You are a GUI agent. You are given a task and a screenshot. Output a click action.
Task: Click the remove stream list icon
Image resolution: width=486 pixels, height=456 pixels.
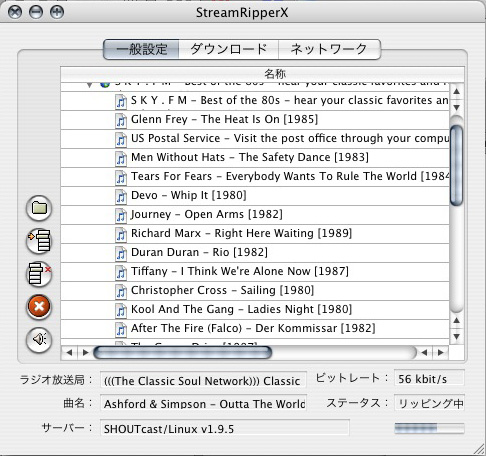pos(39,274)
